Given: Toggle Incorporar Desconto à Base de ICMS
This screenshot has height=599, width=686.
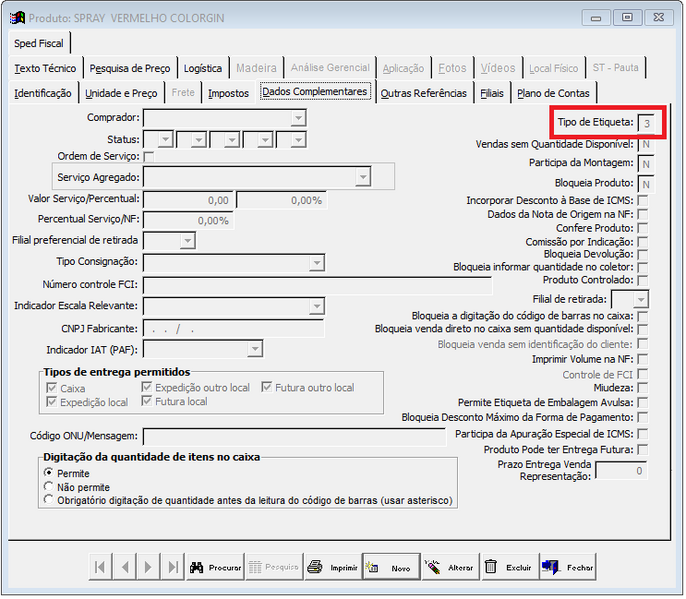Looking at the screenshot, I should coord(643,200).
